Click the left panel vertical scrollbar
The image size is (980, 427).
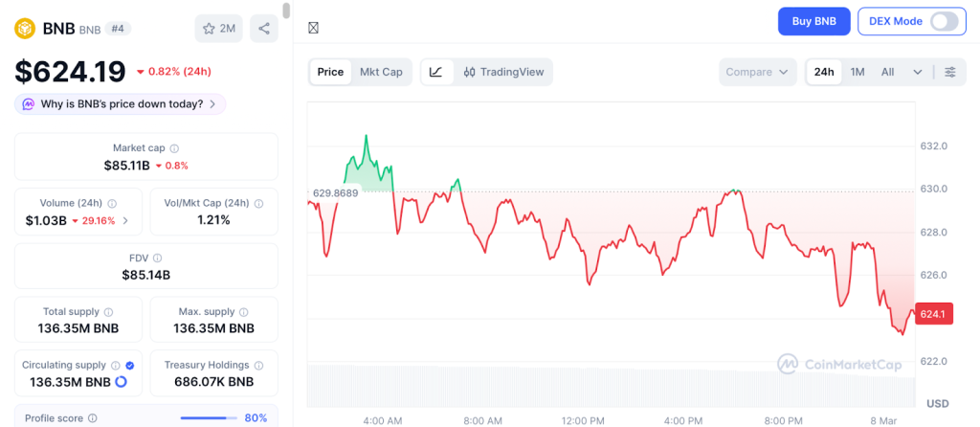tap(287, 11)
